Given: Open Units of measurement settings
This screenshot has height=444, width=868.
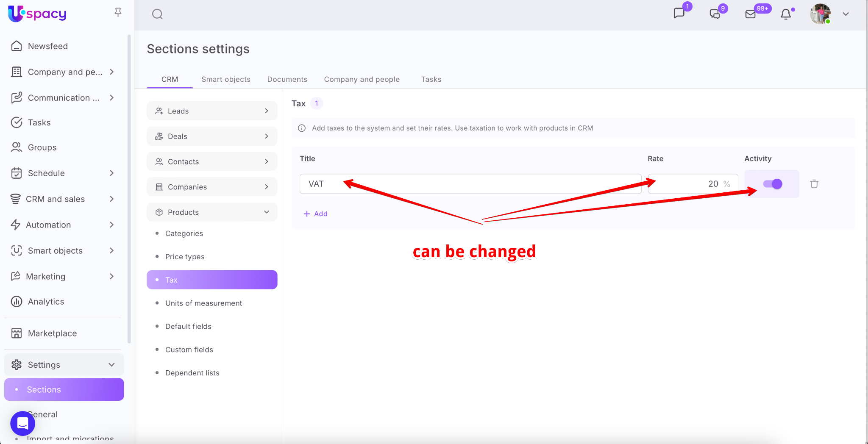Looking at the screenshot, I should coord(203,303).
